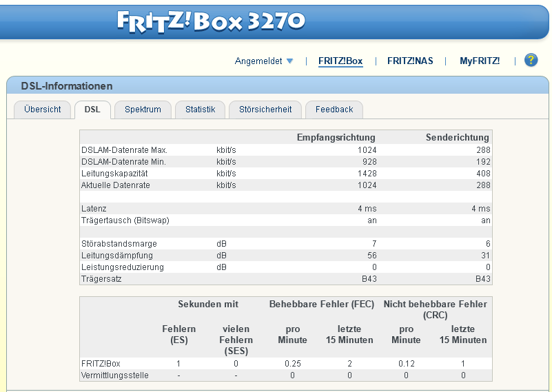552x392 pixels.
Task: Click the Empfangsrichtung column header
Action: (x=336, y=137)
